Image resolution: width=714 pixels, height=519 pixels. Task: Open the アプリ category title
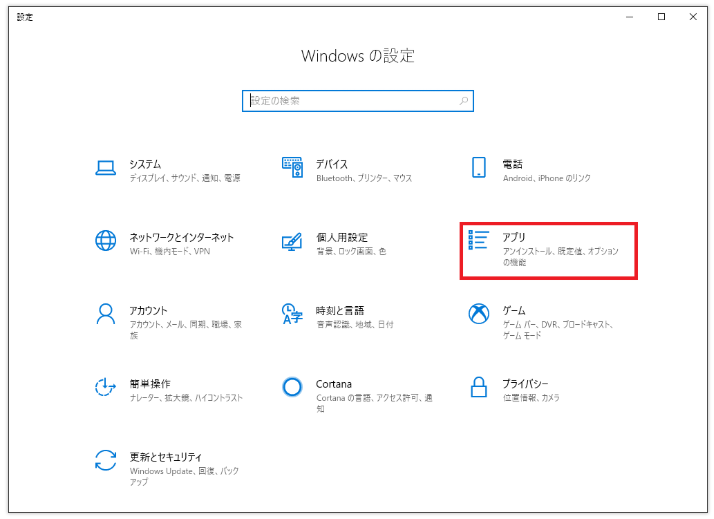[514, 237]
